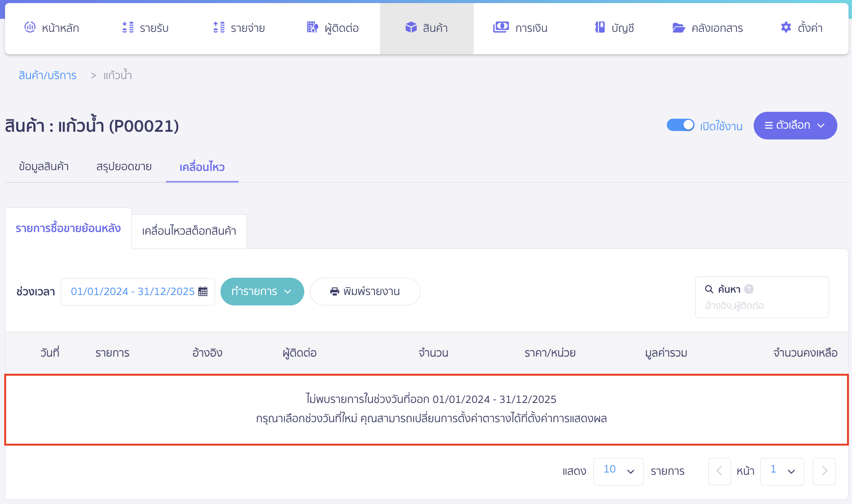This screenshot has width=852, height=504.
Task: Open the page number dropdown
Action: [782, 471]
